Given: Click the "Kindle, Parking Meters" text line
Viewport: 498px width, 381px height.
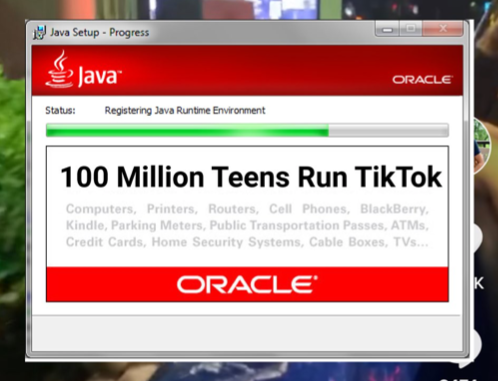Looking at the screenshot, I should coord(247,225).
